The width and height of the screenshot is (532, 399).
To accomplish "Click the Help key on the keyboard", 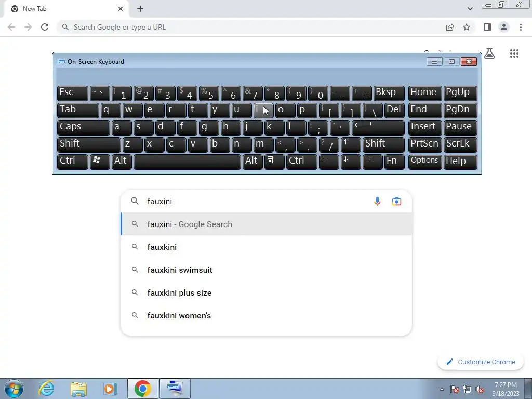I will click(x=460, y=162).
